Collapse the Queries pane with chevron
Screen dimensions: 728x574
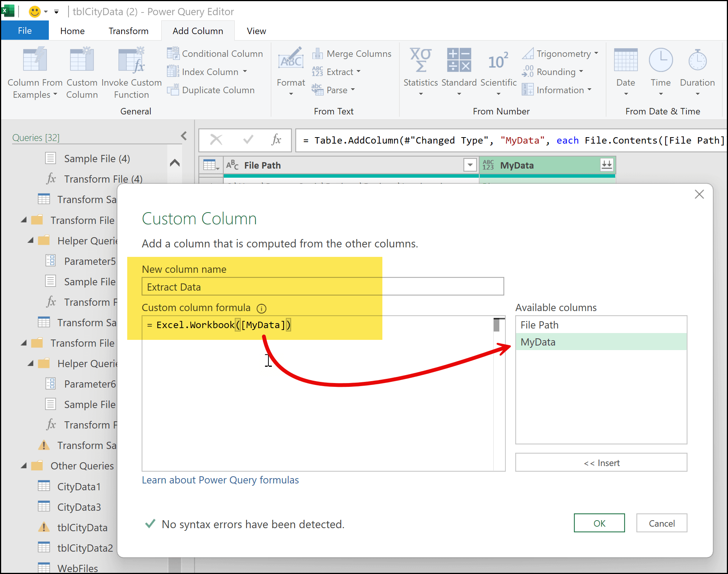(184, 136)
